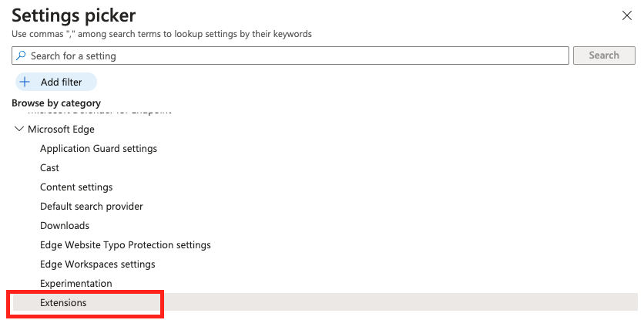Screen dimensions: 644x320
Task: Click the plus icon beside Add filter
Action: coord(25,83)
